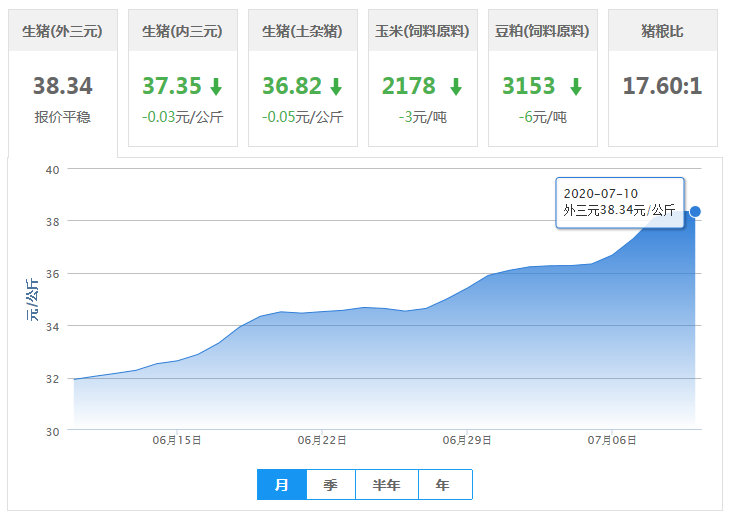Click the down arrow next to 36.82

coord(336,87)
